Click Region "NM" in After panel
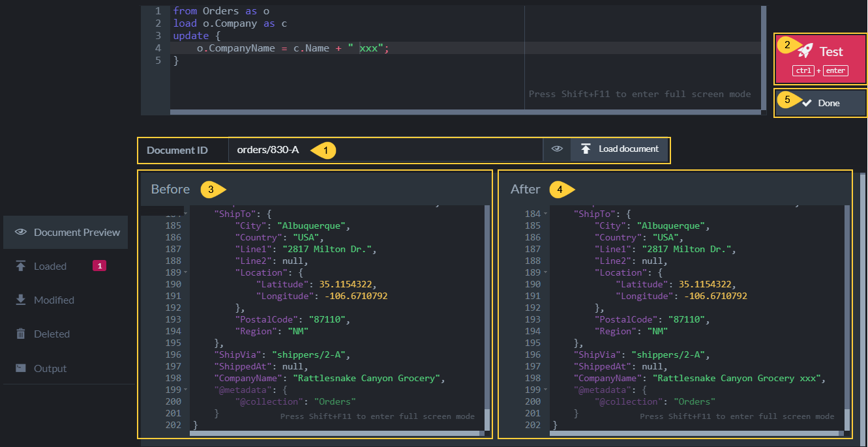The width and height of the screenshot is (868, 447). [x=658, y=332]
